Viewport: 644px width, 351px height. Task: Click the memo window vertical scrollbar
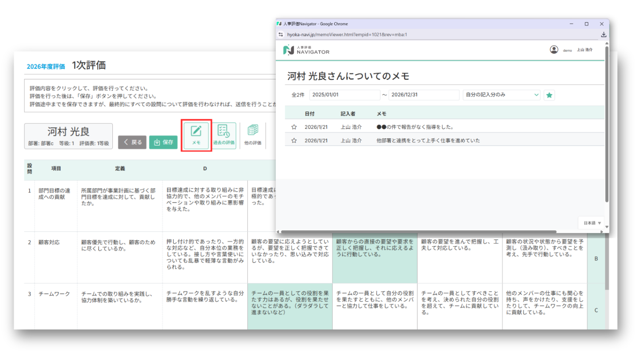607,128
